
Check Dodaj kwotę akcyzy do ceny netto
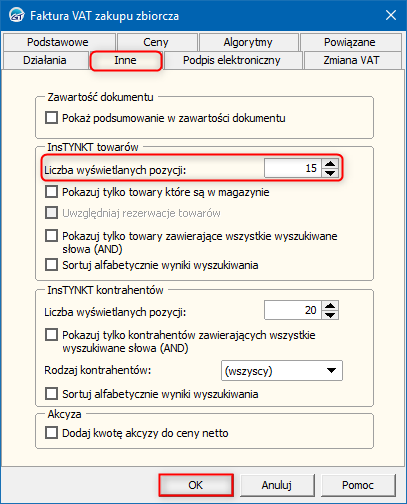pos(51,433)
